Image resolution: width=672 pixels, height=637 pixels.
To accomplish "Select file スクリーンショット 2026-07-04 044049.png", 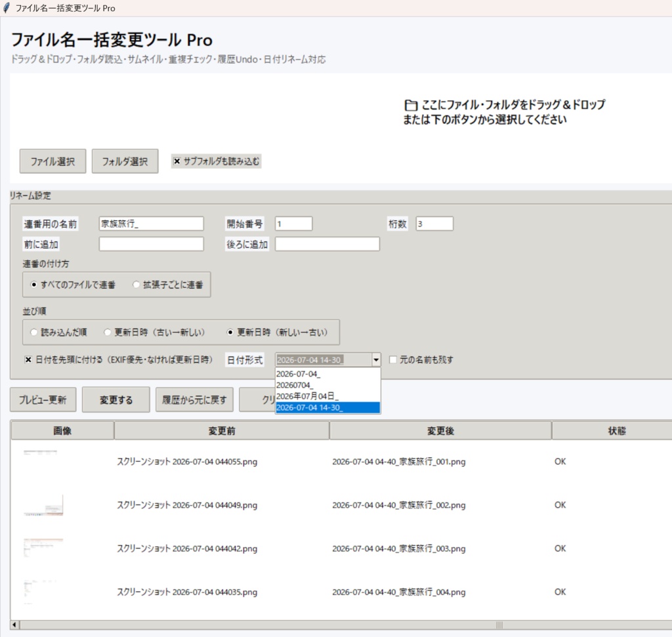I will pos(187,505).
